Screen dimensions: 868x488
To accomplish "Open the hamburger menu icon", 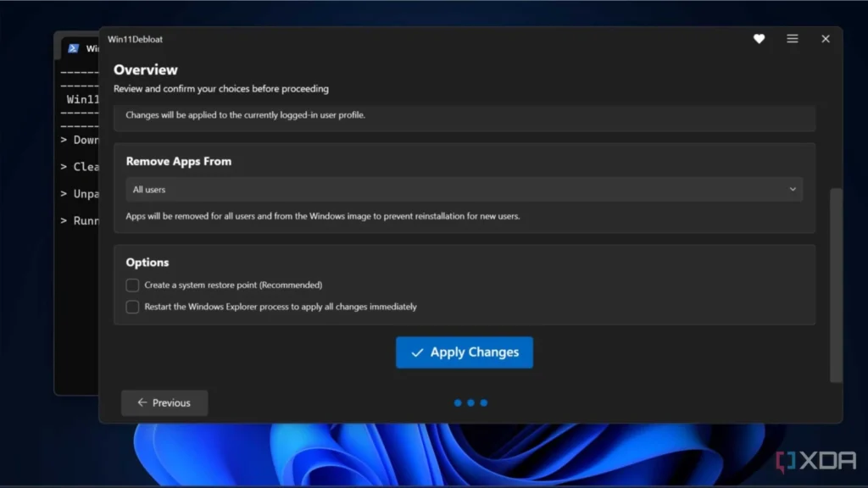I will pos(792,39).
